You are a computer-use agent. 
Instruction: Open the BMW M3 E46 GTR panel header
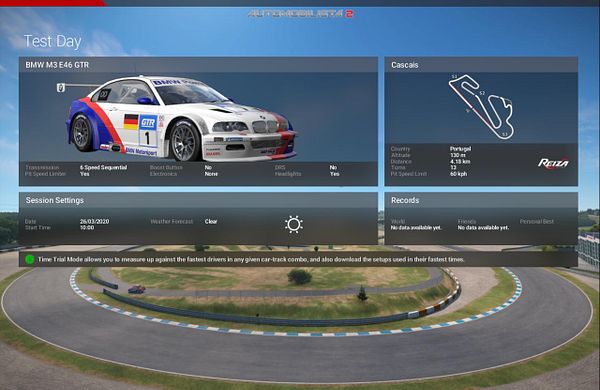click(x=198, y=65)
